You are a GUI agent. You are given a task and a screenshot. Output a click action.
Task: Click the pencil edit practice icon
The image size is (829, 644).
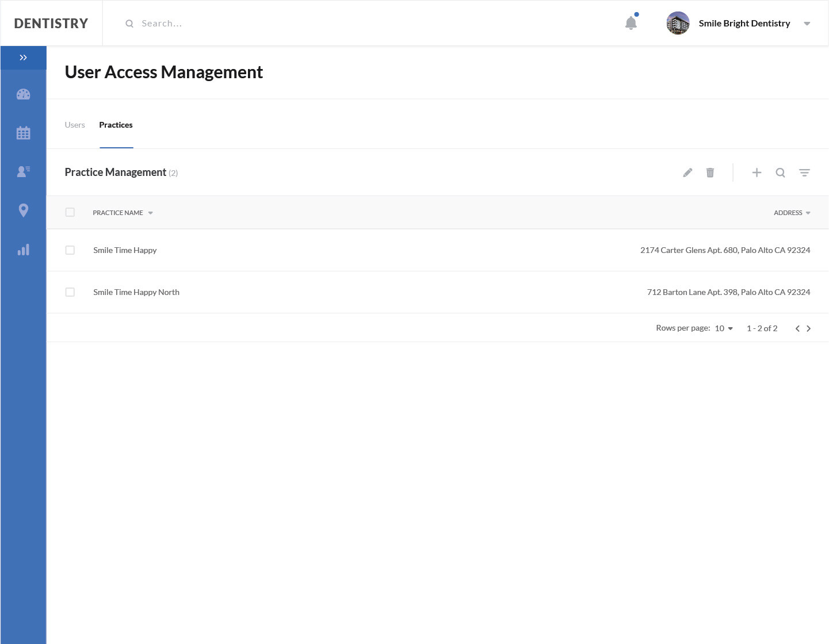(x=687, y=172)
